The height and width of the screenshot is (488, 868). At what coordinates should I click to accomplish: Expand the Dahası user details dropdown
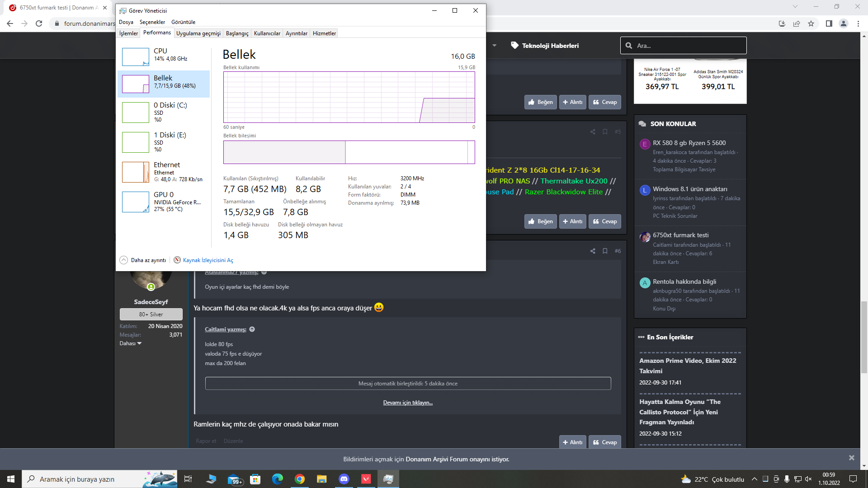point(131,343)
